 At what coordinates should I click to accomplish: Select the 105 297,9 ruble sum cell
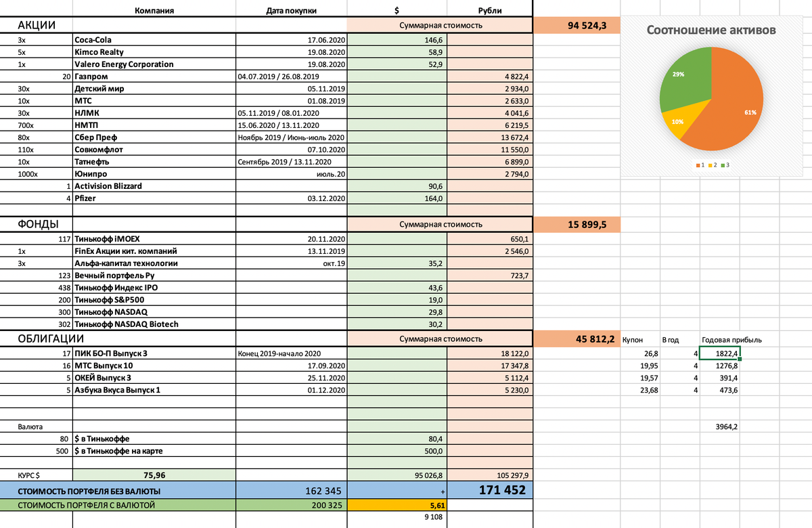(x=491, y=475)
